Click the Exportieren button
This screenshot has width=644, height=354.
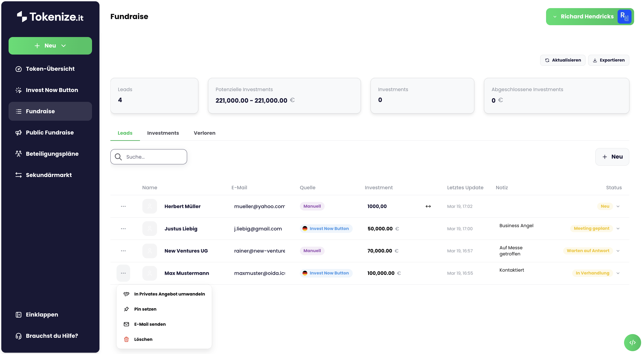tap(609, 60)
